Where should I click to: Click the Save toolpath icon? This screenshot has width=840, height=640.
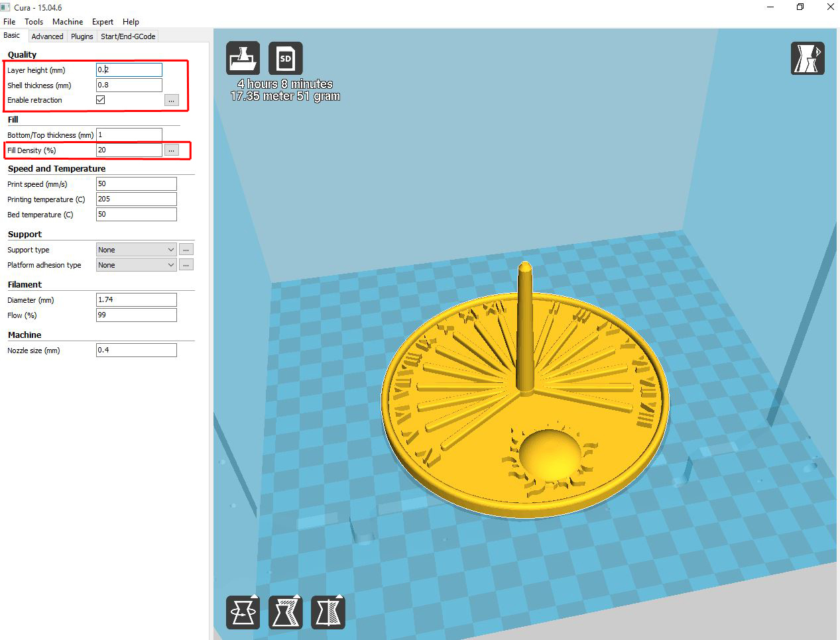[x=243, y=58]
